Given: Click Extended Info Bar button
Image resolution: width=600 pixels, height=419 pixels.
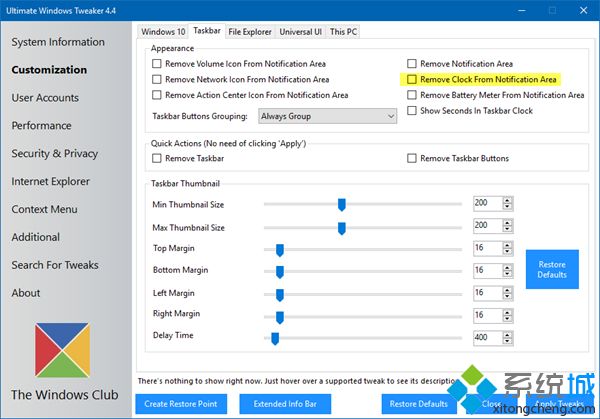Looking at the screenshot, I should (x=285, y=404).
